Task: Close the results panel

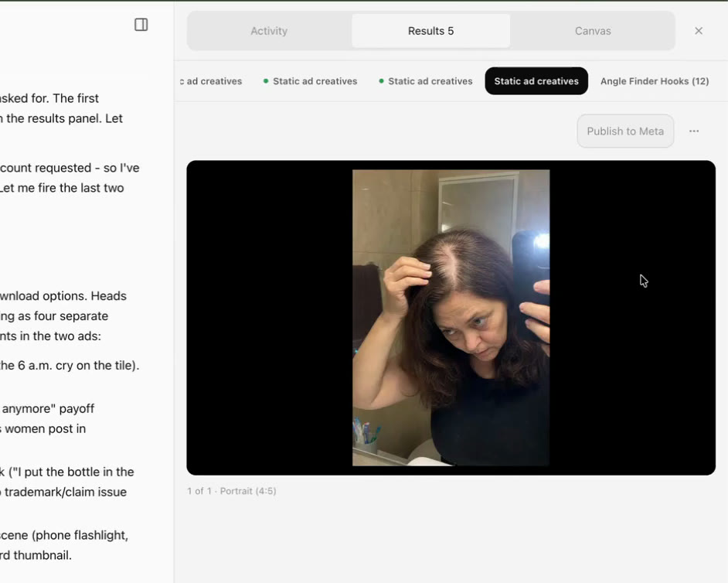Action: coord(699,31)
